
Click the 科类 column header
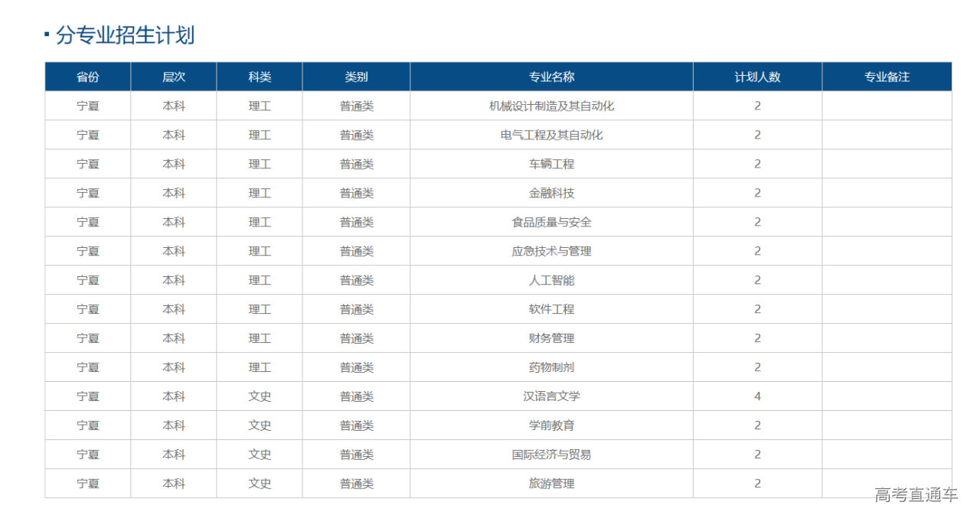[x=260, y=77]
